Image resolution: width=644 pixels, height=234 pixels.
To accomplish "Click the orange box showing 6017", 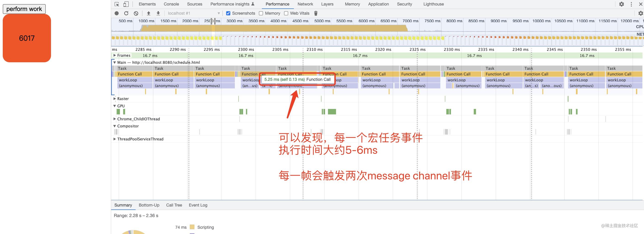I will point(27,38).
